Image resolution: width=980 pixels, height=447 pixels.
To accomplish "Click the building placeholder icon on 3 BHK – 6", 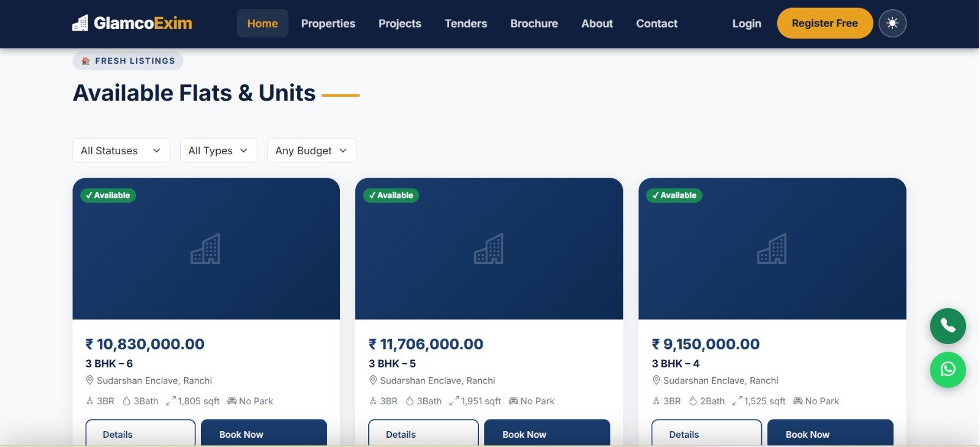I will [205, 249].
